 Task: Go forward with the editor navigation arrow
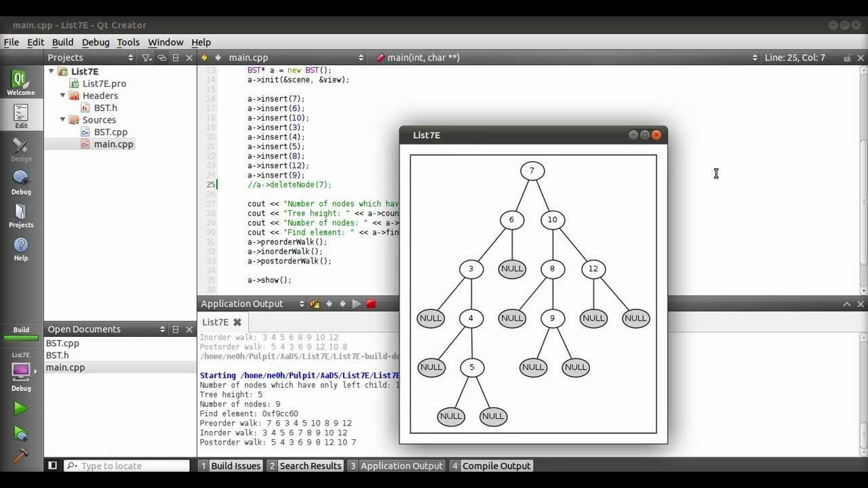(x=218, y=58)
